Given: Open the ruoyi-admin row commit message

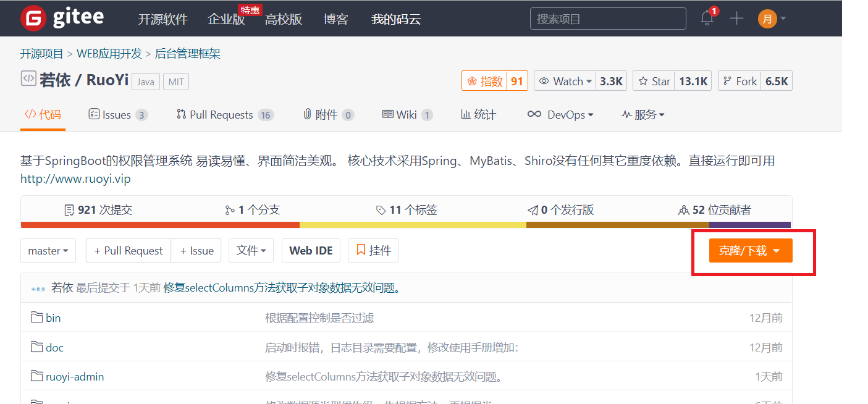Looking at the screenshot, I should 384,376.
